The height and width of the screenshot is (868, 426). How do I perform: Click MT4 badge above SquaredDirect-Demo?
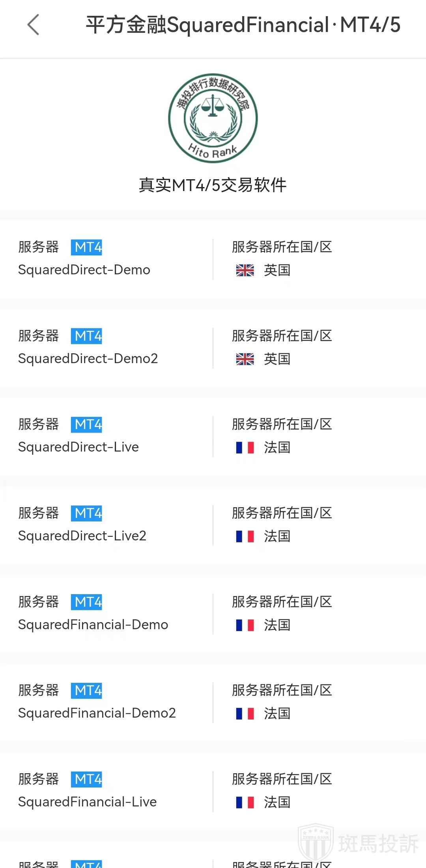coord(87,247)
